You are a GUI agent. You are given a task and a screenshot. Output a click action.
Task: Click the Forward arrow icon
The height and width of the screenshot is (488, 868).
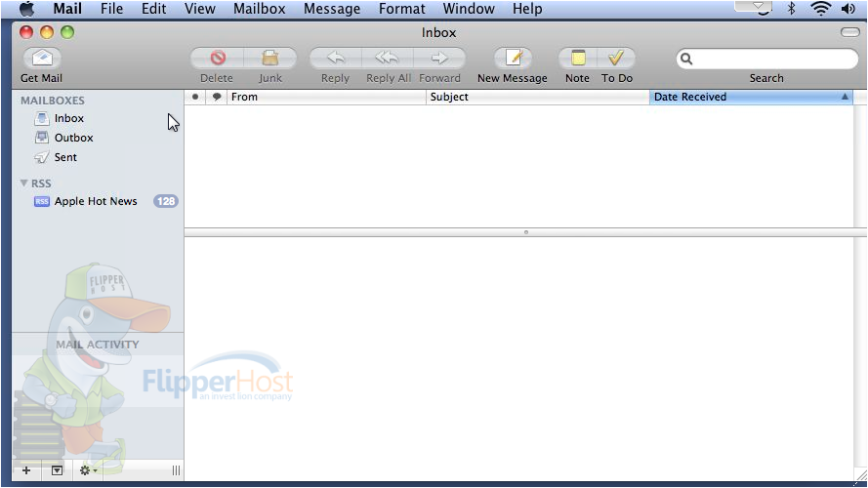click(439, 58)
